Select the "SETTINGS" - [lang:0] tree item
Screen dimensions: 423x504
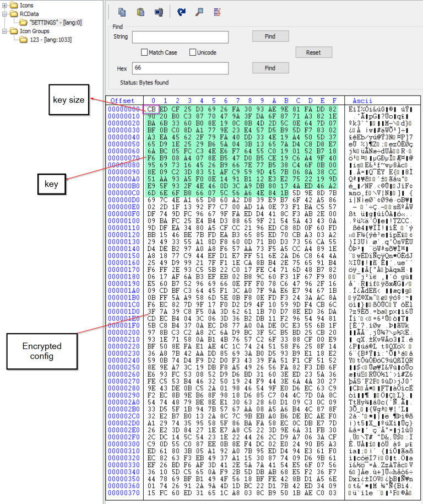click(55, 23)
